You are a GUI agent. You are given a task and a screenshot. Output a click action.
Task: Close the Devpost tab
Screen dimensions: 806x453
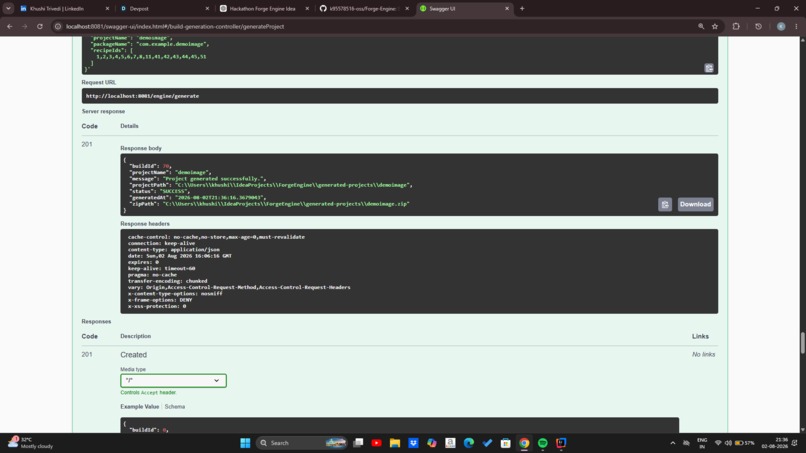(207, 9)
